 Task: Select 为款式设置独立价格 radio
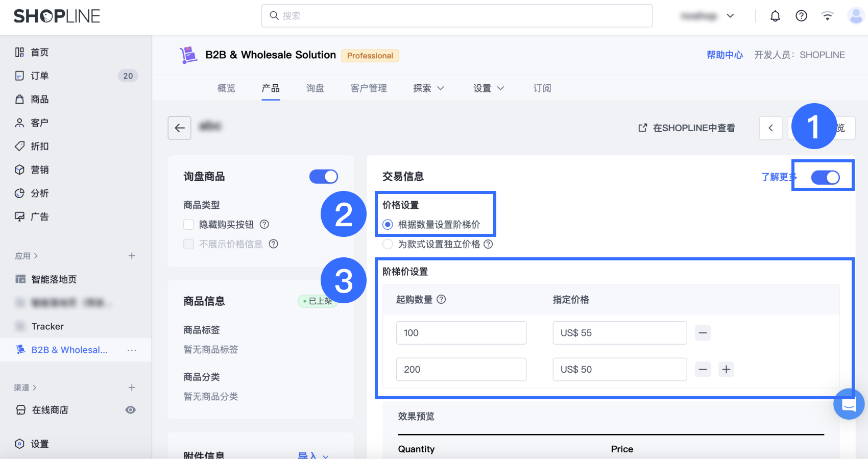click(388, 244)
